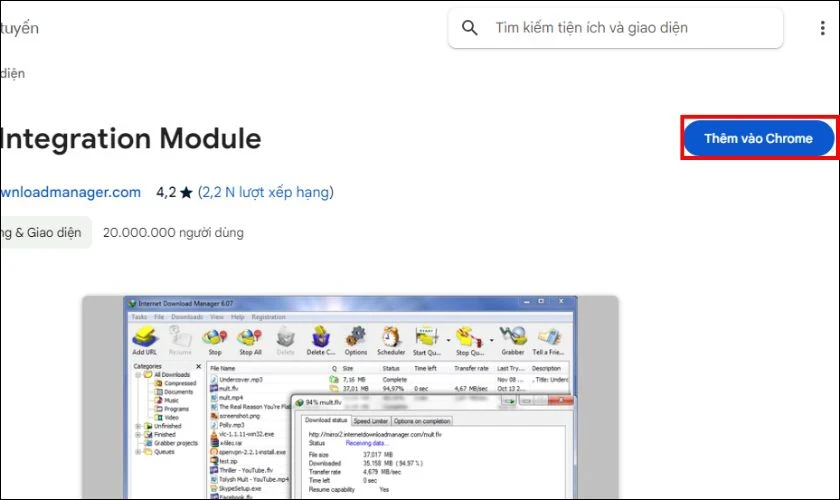Image resolution: width=840 pixels, height=500 pixels.
Task: Click the 'Last Try...' column header
Action: point(510,369)
